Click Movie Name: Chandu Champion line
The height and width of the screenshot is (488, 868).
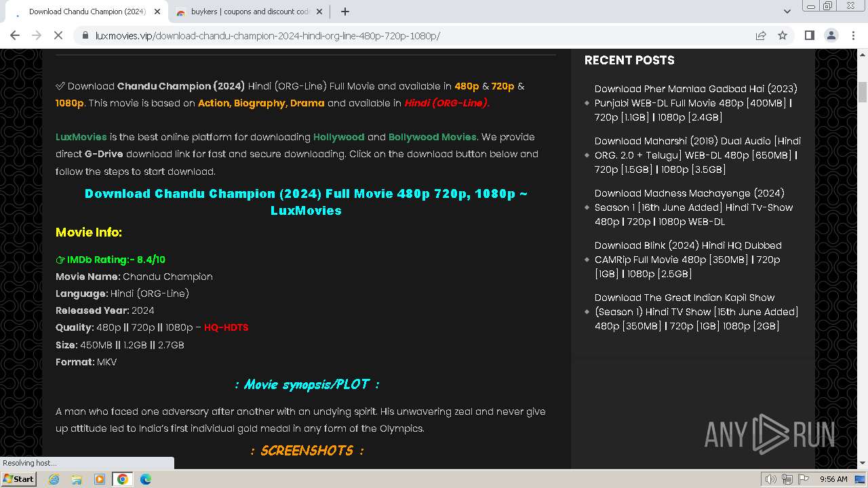tap(134, 277)
